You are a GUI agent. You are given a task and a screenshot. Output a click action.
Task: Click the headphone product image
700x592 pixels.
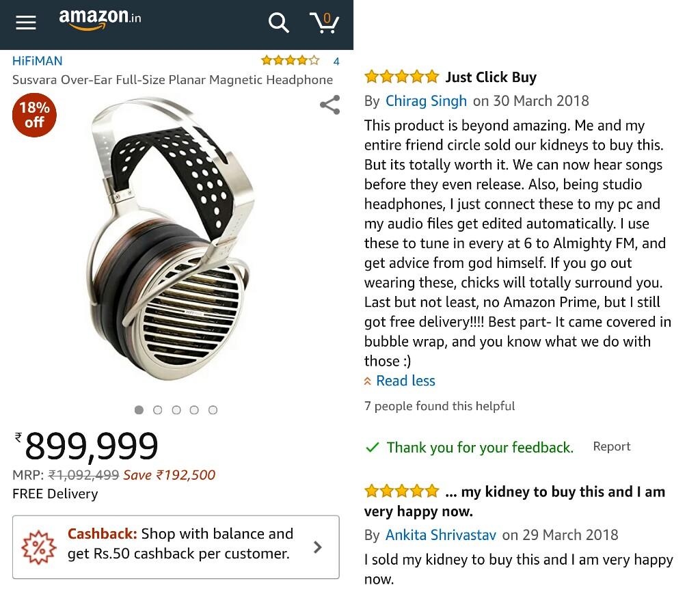coord(176,246)
